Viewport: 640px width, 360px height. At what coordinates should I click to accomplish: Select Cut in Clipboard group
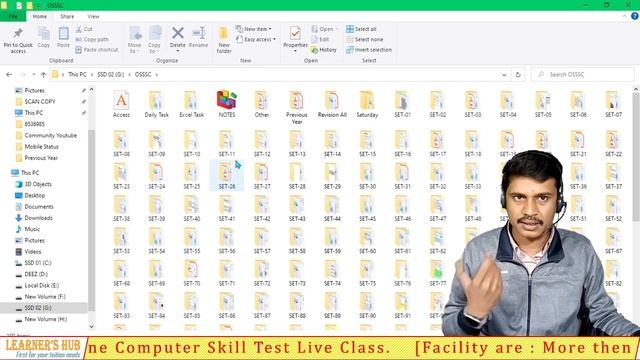coord(84,29)
